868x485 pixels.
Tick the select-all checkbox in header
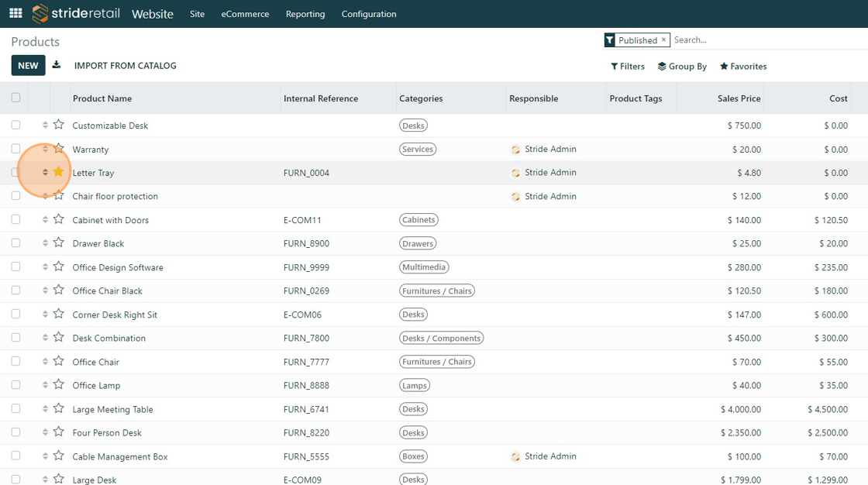pyautogui.click(x=15, y=98)
